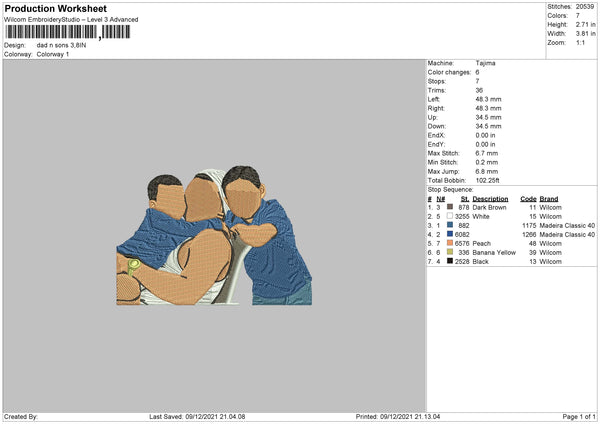The width and height of the screenshot is (600, 424).
Task: Select the Peach thread color swatch
Action: [x=450, y=243]
